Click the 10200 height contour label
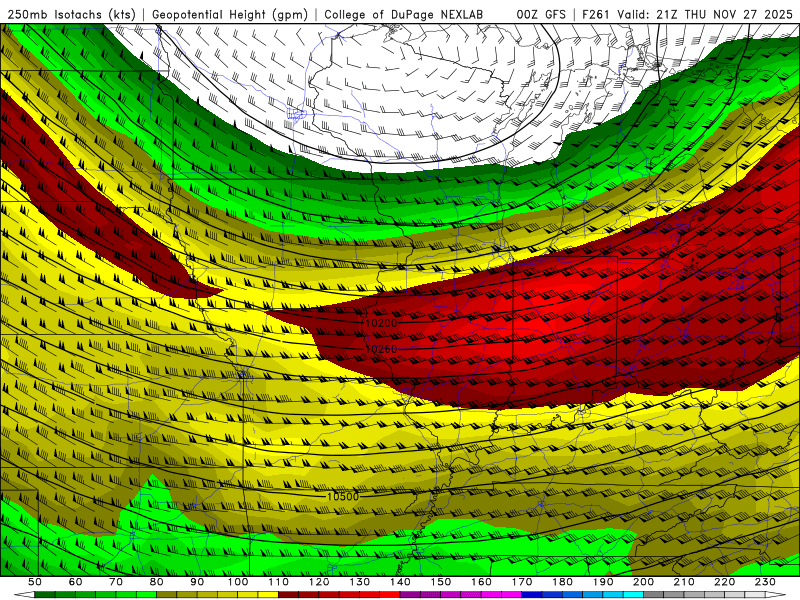This screenshot has width=800, height=600. point(381,323)
